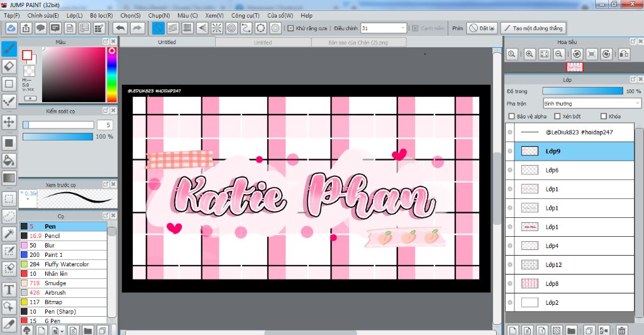Select the Brush tool in left toolbar

(9, 49)
